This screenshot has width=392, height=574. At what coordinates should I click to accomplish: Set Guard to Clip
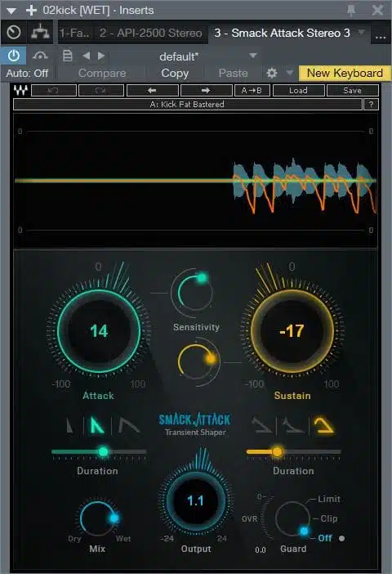329,518
